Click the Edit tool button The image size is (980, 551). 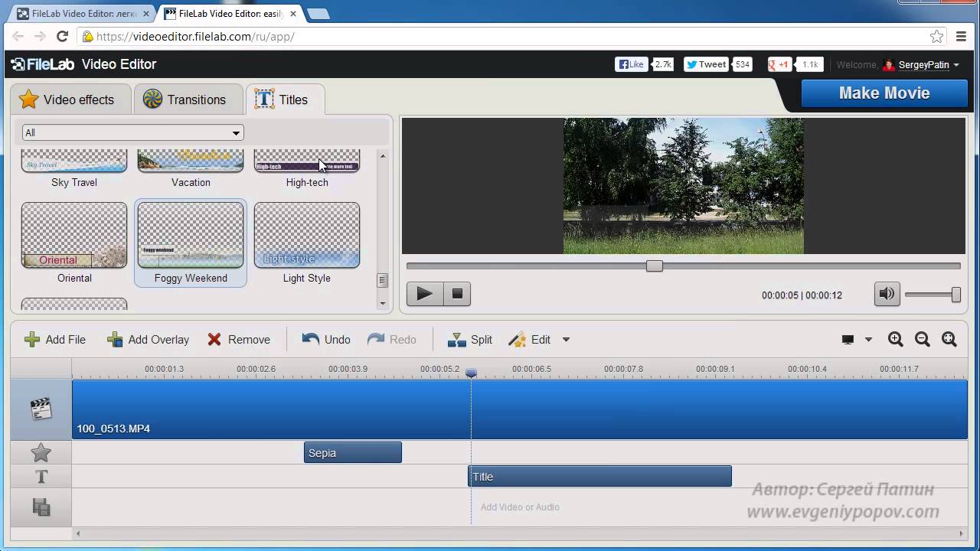tap(530, 340)
